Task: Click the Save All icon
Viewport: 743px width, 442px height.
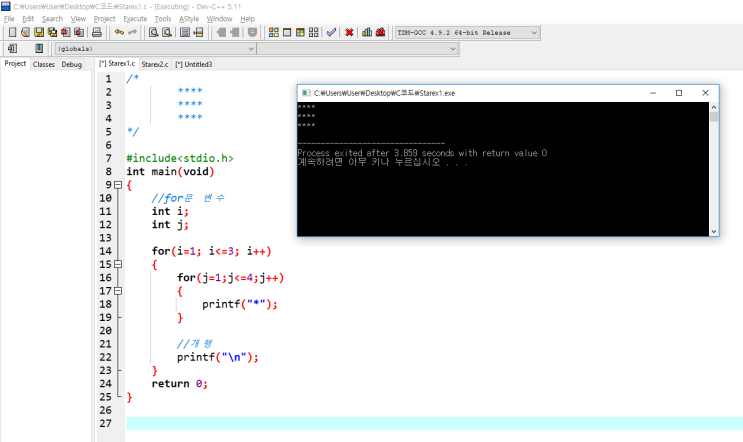Action: pyautogui.click(x=52, y=32)
